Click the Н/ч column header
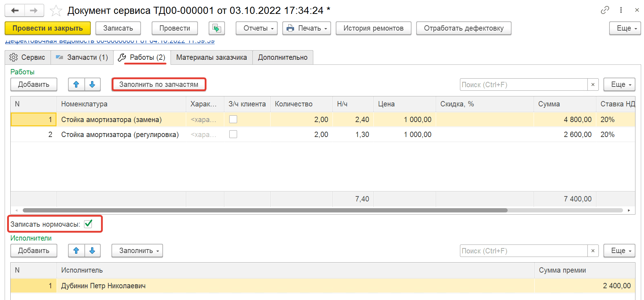This screenshot has width=644, height=300. 353,104
